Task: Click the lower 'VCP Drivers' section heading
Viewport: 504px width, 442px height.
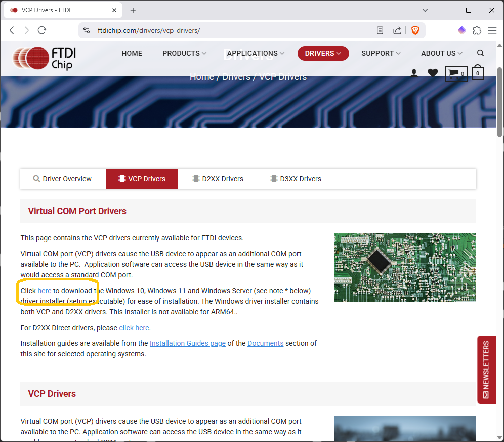Action: click(52, 394)
